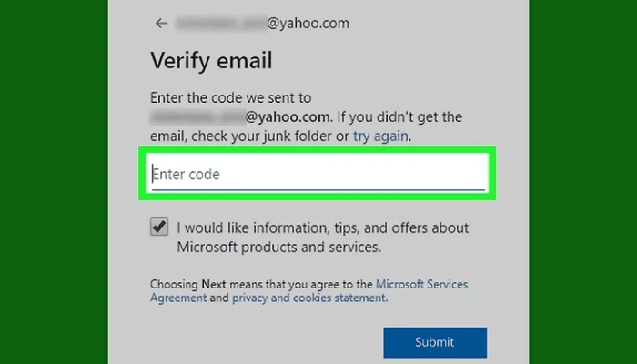The height and width of the screenshot is (364, 637).
Task: Click the try again link
Action: pyautogui.click(x=382, y=136)
